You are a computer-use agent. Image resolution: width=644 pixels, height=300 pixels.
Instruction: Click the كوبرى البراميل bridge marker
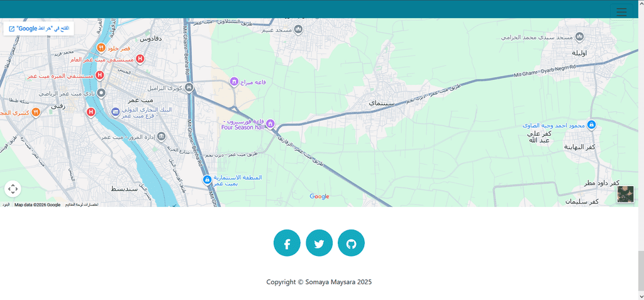coord(189,87)
